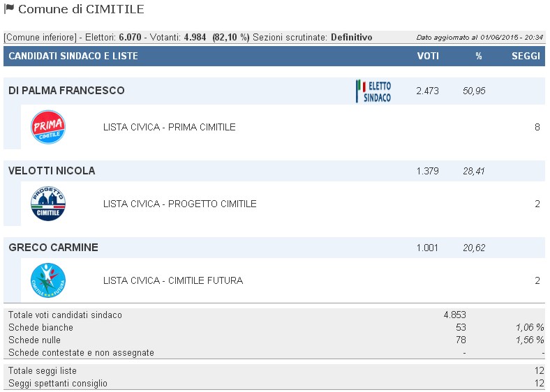Click the Comune di CIMITILE title

(81, 9)
